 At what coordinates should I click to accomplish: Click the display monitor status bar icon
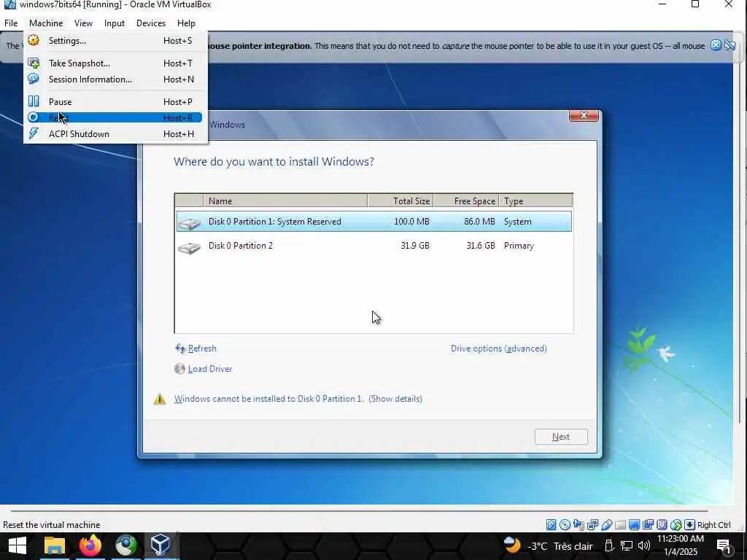[634, 525]
